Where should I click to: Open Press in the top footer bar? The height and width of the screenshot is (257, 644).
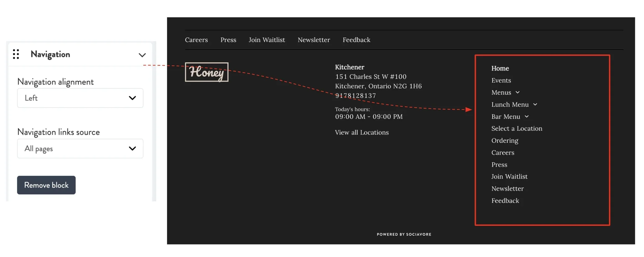[228, 40]
